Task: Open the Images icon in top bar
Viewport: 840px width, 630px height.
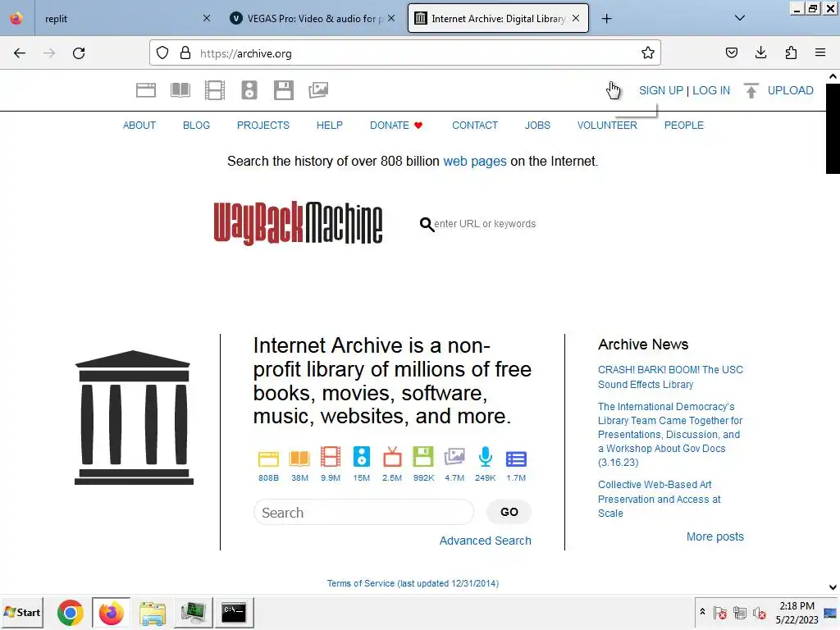Action: 318,90
